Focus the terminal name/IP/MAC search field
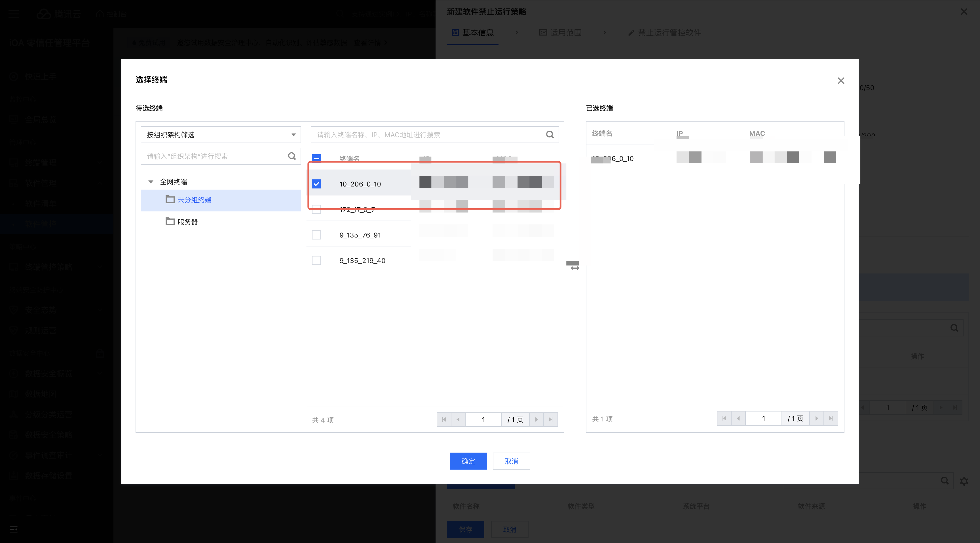Image resolution: width=980 pixels, height=543 pixels. coord(426,135)
